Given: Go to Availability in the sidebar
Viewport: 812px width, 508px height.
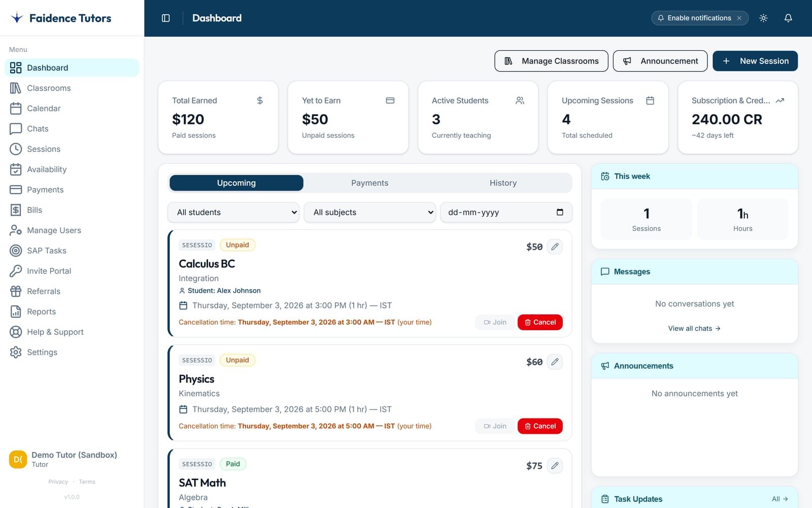Looking at the screenshot, I should click(72, 169).
